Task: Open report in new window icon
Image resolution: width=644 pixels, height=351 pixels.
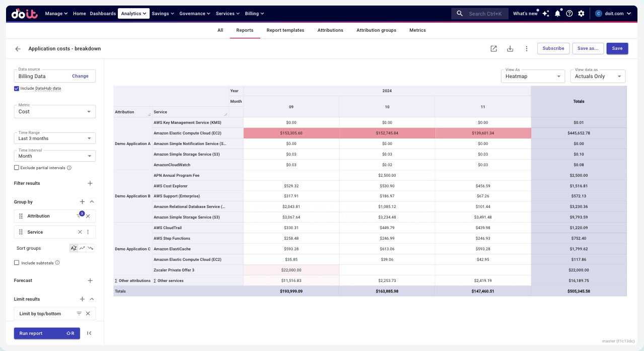Action: (493, 48)
